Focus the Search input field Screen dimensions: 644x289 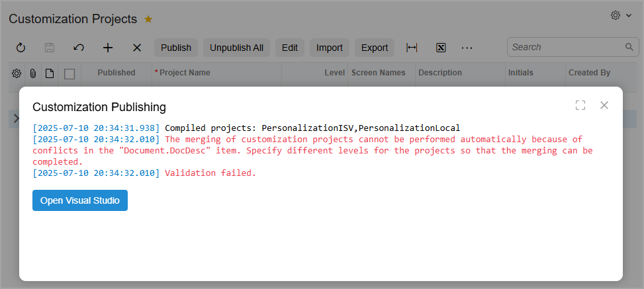click(x=566, y=48)
